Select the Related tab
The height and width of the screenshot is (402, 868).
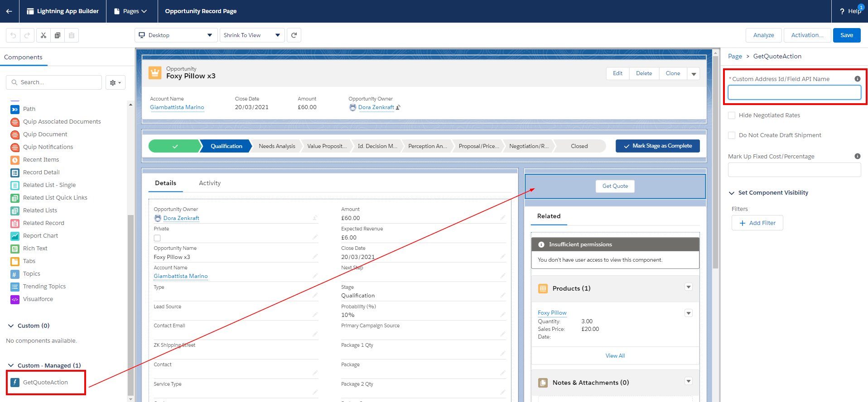[x=549, y=216]
